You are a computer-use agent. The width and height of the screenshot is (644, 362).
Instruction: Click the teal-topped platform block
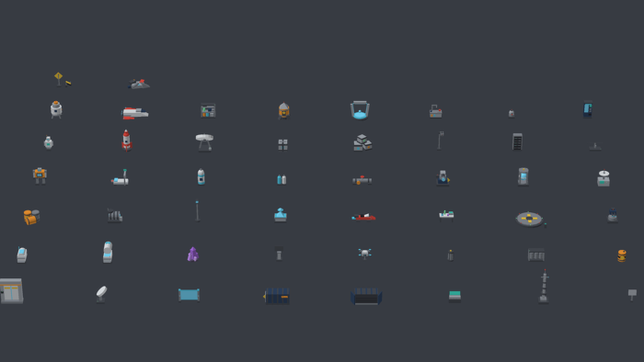coord(454,296)
